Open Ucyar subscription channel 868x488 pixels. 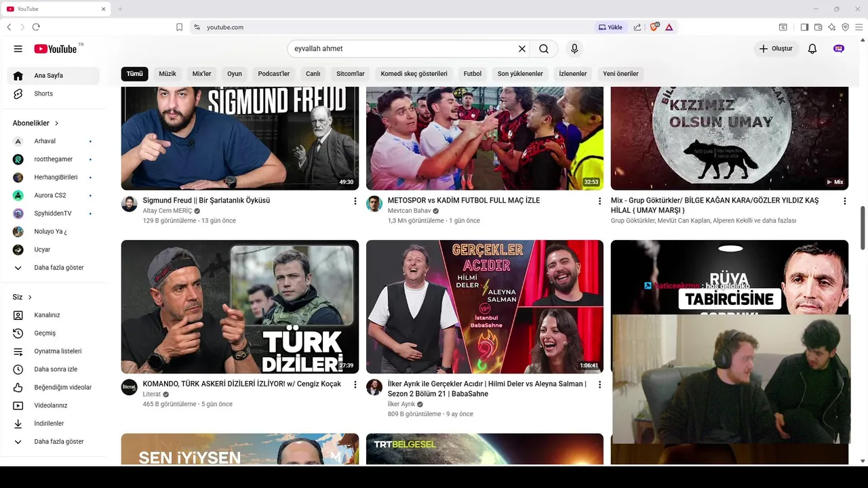[x=54, y=249]
